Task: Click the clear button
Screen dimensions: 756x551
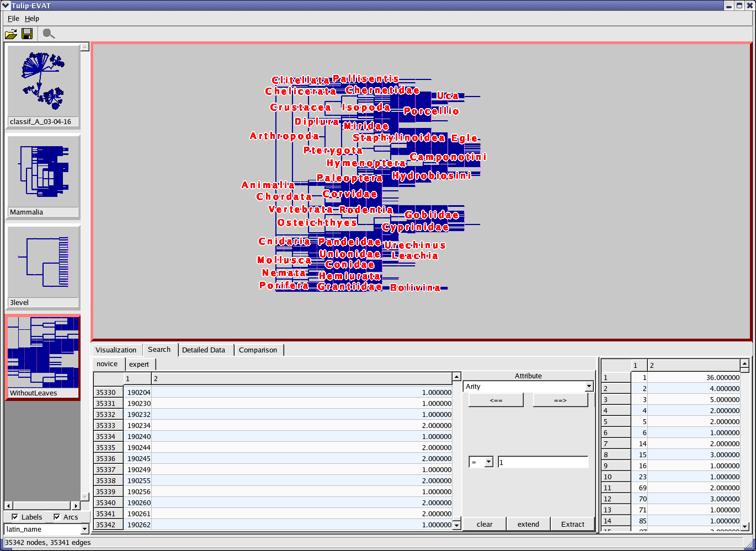Action: click(485, 524)
